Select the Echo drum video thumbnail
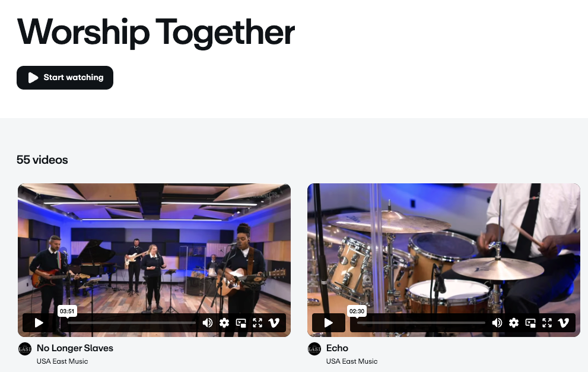Image resolution: width=588 pixels, height=372 pixels. click(444, 247)
